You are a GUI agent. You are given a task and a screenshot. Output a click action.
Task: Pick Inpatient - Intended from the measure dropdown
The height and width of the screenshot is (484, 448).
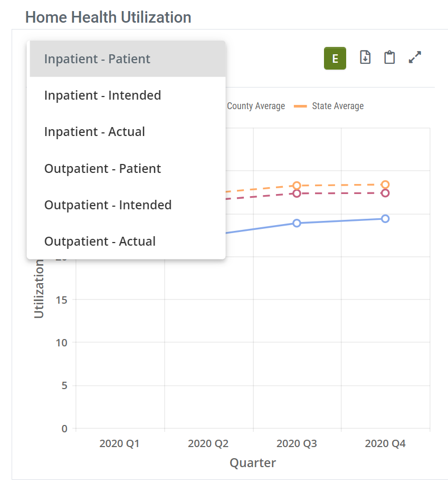102,95
